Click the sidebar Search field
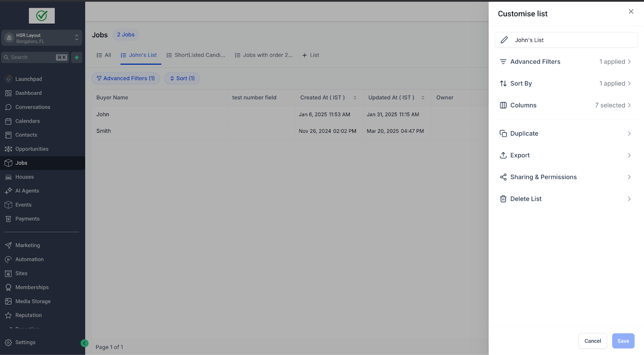Image resolution: width=644 pixels, height=355 pixels. pyautogui.click(x=35, y=57)
